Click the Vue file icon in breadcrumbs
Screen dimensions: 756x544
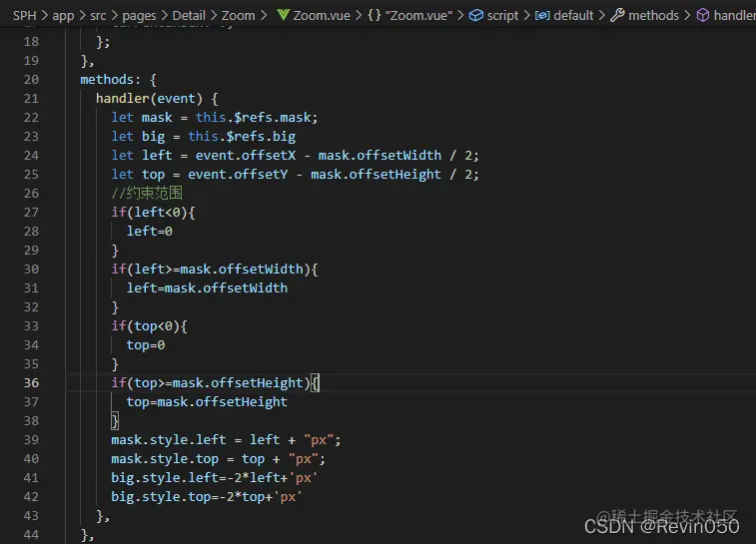(283, 15)
